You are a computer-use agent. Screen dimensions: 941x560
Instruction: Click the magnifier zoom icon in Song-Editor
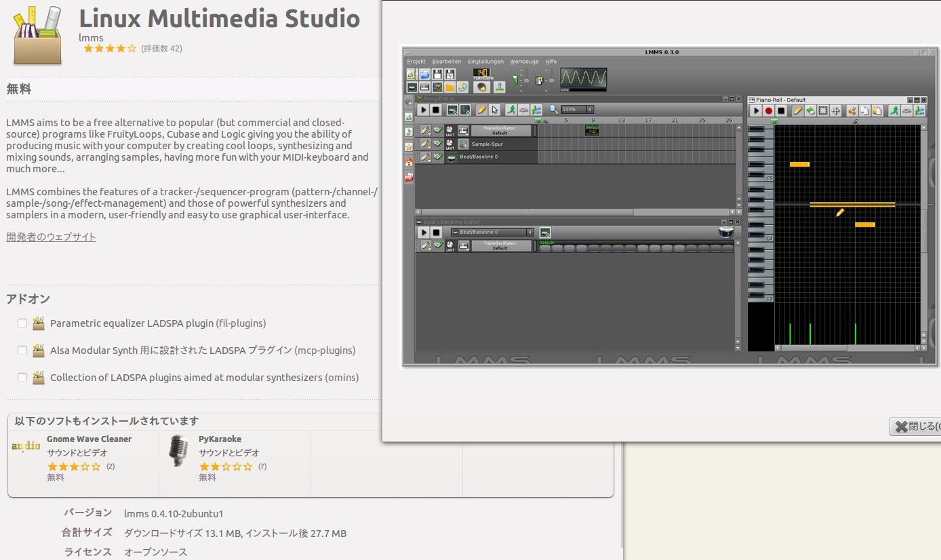(x=554, y=110)
